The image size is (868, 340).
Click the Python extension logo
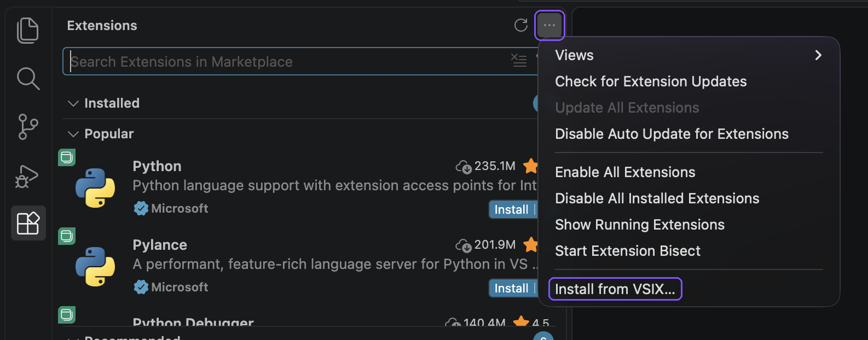95,187
